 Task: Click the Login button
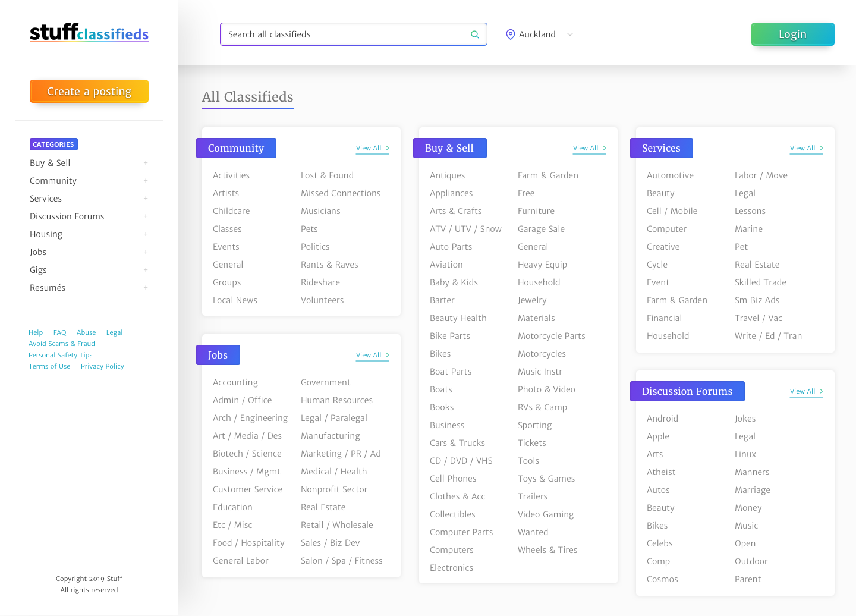[792, 34]
